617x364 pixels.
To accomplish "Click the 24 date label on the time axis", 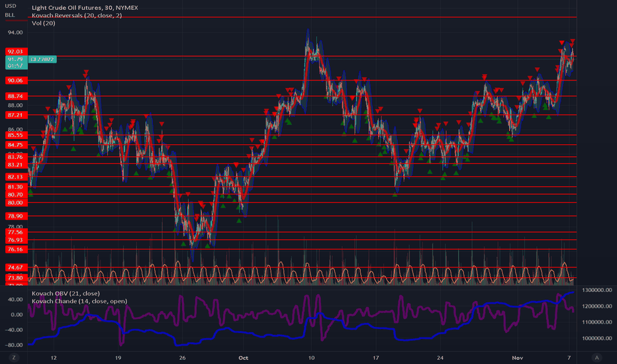I will point(440,357).
